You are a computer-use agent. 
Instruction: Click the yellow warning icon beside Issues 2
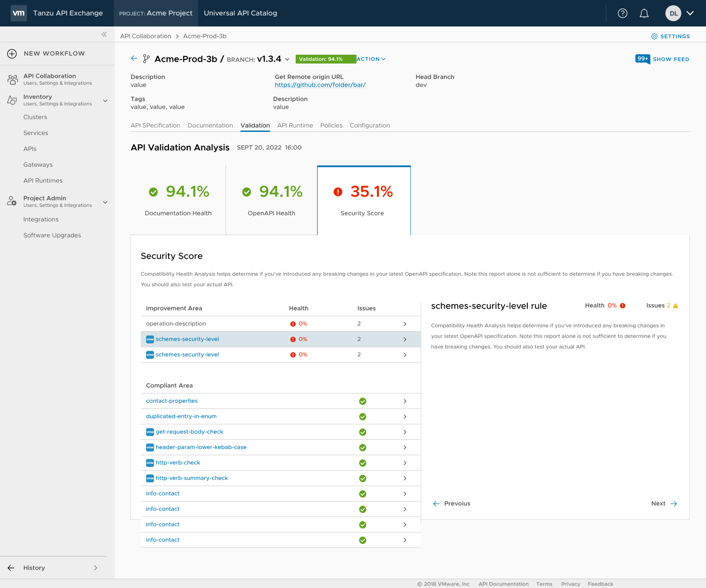[x=676, y=306]
